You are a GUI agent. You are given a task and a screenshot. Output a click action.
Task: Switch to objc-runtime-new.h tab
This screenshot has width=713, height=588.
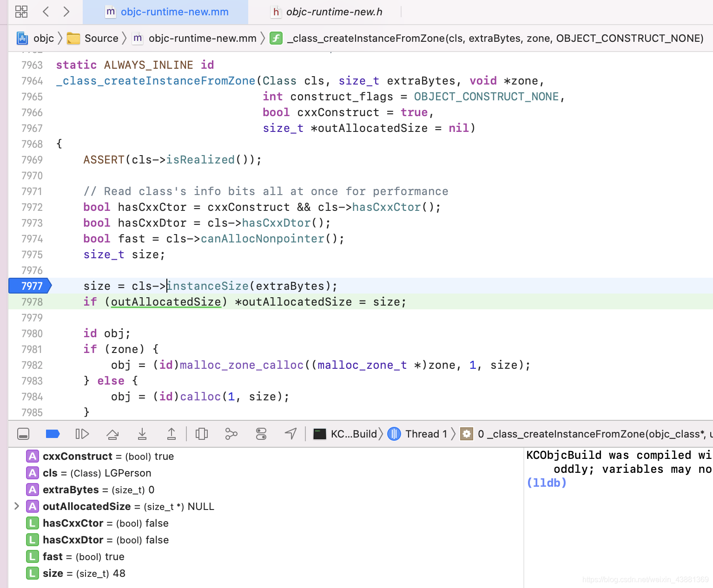coord(327,12)
